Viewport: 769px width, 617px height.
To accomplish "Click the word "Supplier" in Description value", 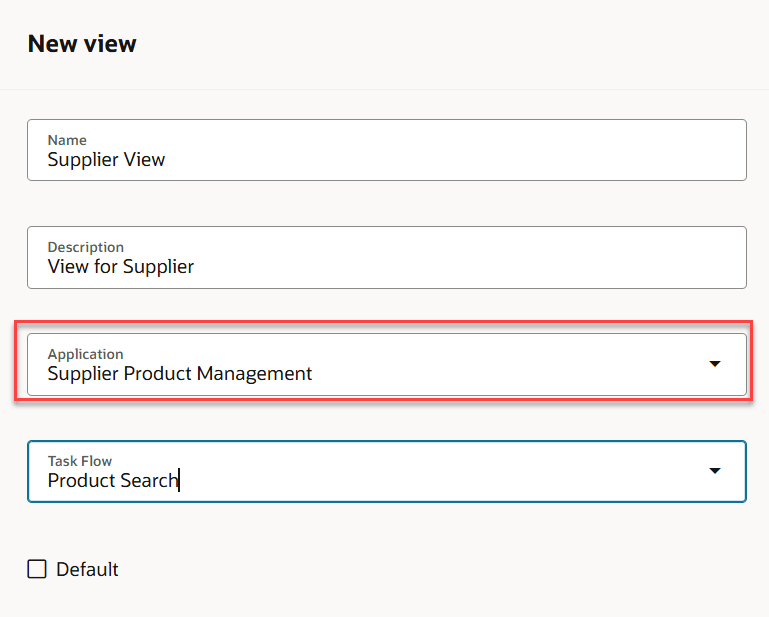I will pos(158,267).
